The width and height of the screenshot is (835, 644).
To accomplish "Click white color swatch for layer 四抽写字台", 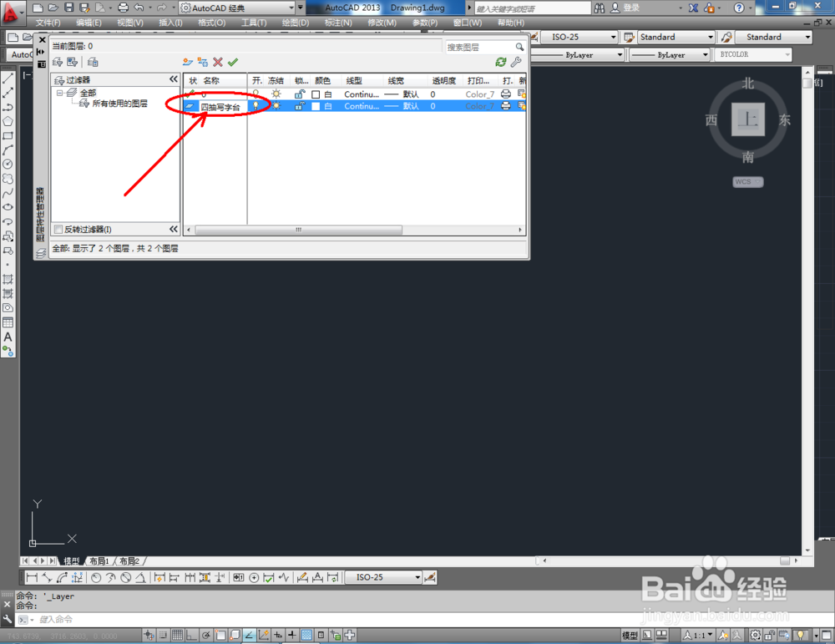I will coord(316,106).
